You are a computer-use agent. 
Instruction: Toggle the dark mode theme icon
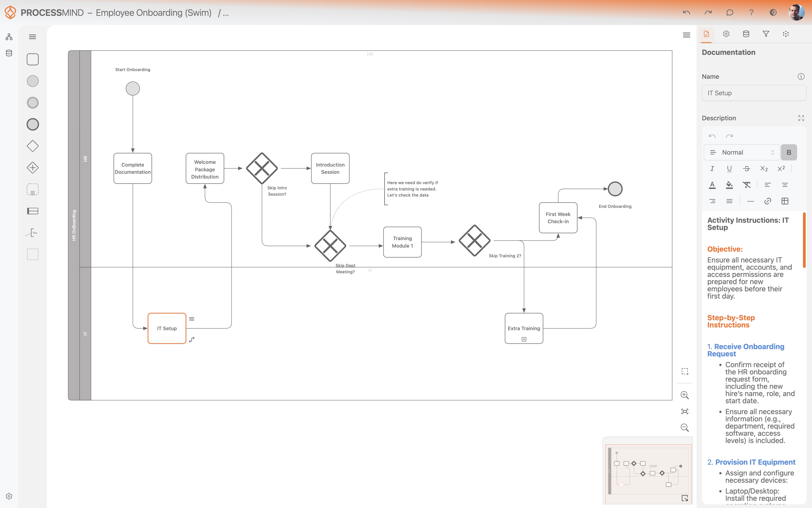coord(773,13)
